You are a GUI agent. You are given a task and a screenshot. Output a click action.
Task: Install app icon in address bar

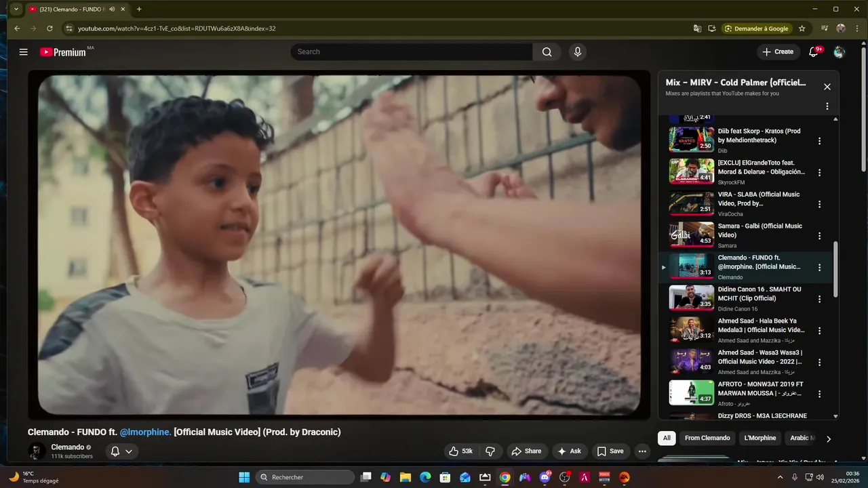pyautogui.click(x=712, y=28)
